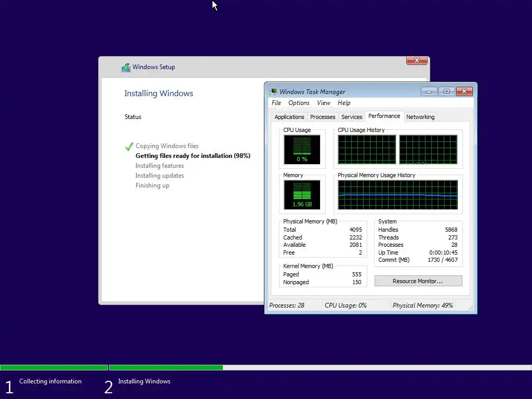
Task: Close the Windows Task Manager window
Action: pyautogui.click(x=464, y=91)
